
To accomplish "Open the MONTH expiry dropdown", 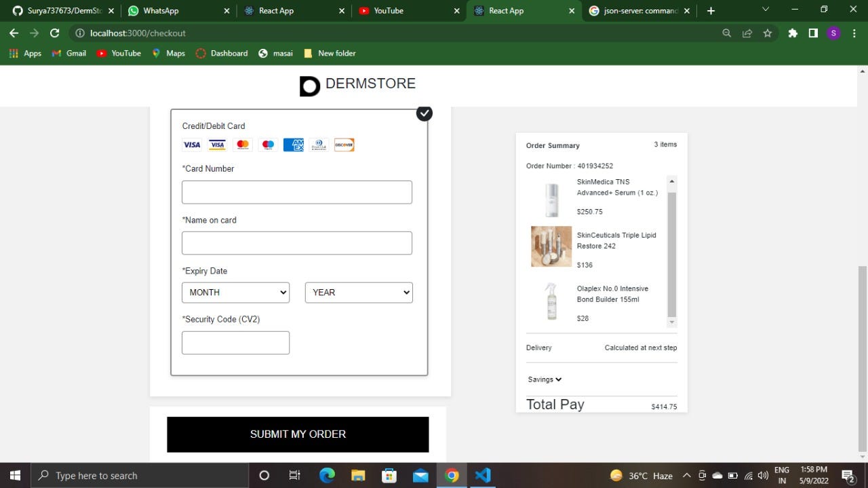I will [x=236, y=293].
